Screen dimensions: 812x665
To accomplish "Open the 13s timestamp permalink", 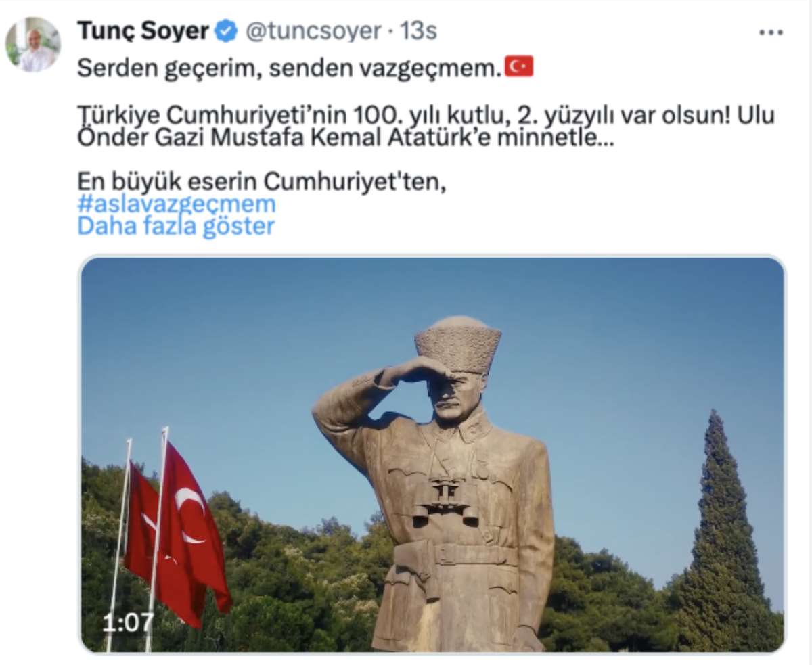I will [418, 31].
